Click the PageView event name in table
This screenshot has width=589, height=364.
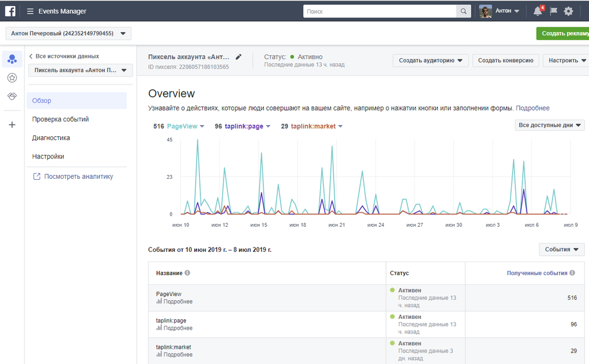coord(169,294)
